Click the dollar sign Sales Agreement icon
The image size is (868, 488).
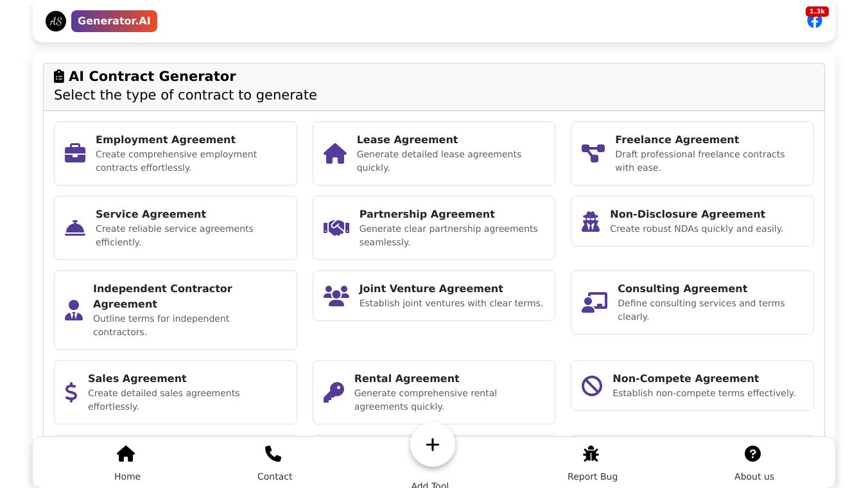pos(71,392)
